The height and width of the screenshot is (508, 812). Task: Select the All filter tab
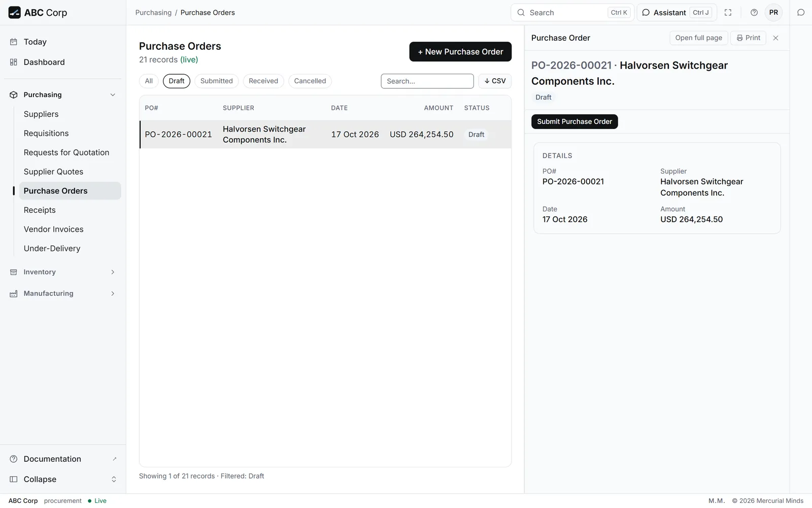(x=149, y=81)
